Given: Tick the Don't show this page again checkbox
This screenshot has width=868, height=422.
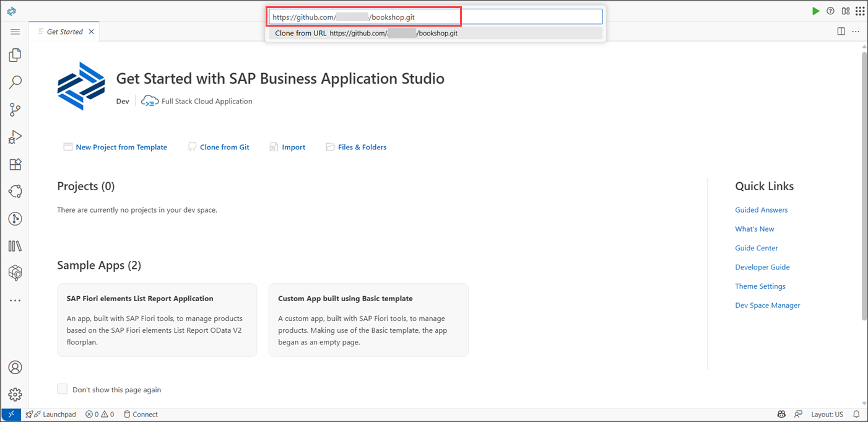Looking at the screenshot, I should point(62,389).
